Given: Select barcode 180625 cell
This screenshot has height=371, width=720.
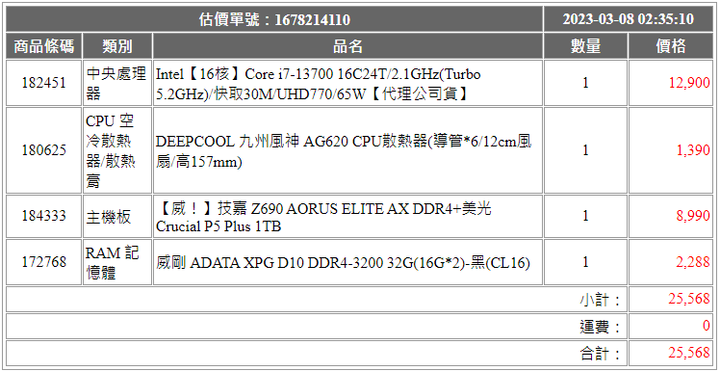Looking at the screenshot, I should tap(44, 150).
